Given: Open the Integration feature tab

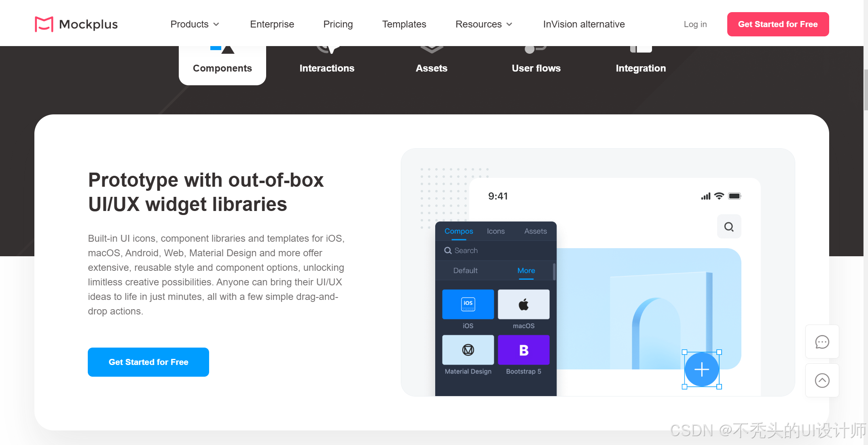Looking at the screenshot, I should pyautogui.click(x=641, y=68).
